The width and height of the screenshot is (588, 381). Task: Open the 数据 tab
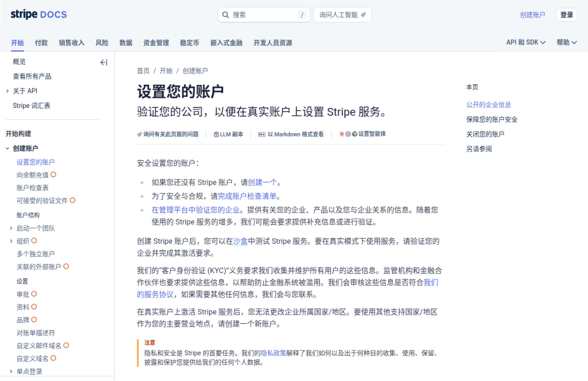pyautogui.click(x=126, y=42)
